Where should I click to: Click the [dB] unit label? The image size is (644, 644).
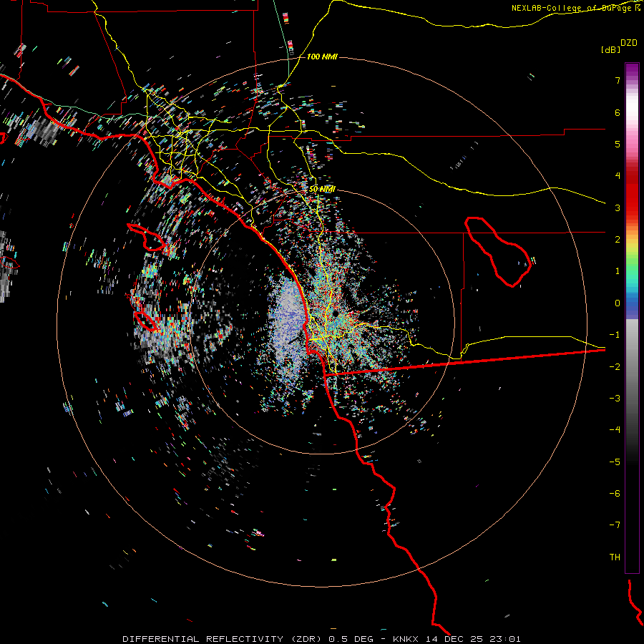point(611,49)
